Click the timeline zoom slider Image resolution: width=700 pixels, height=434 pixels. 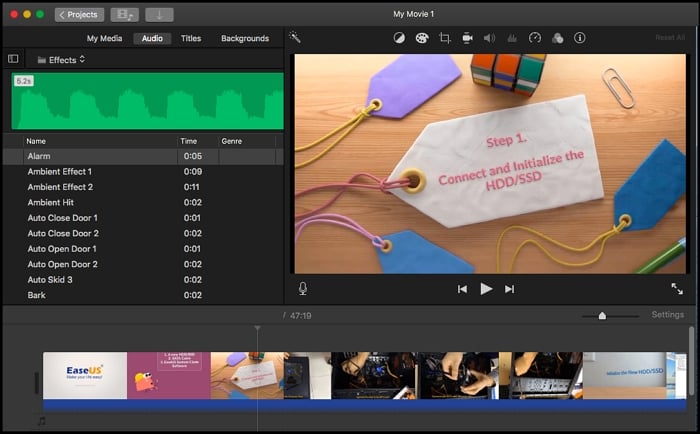(602, 316)
